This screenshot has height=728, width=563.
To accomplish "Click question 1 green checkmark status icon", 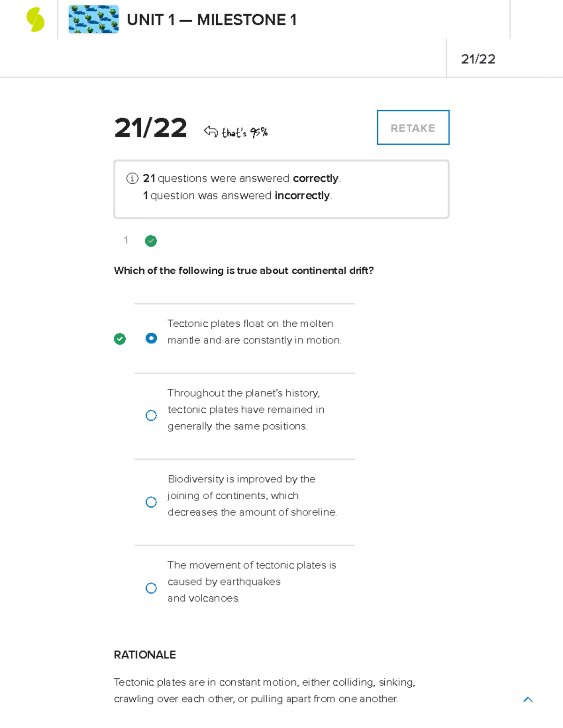I will (x=151, y=241).
